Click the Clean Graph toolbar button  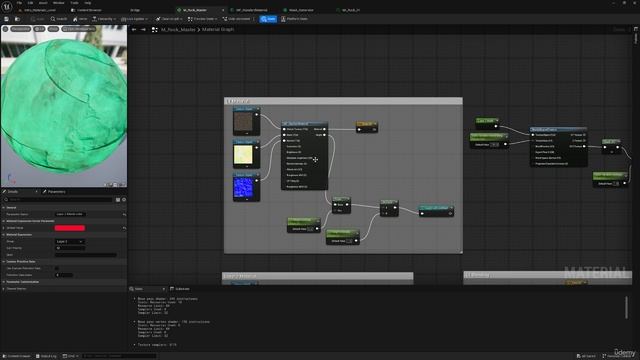168,19
